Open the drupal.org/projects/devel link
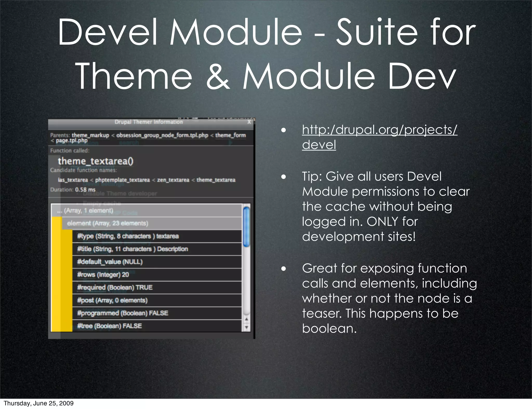This screenshot has height=409, width=532. [x=379, y=130]
